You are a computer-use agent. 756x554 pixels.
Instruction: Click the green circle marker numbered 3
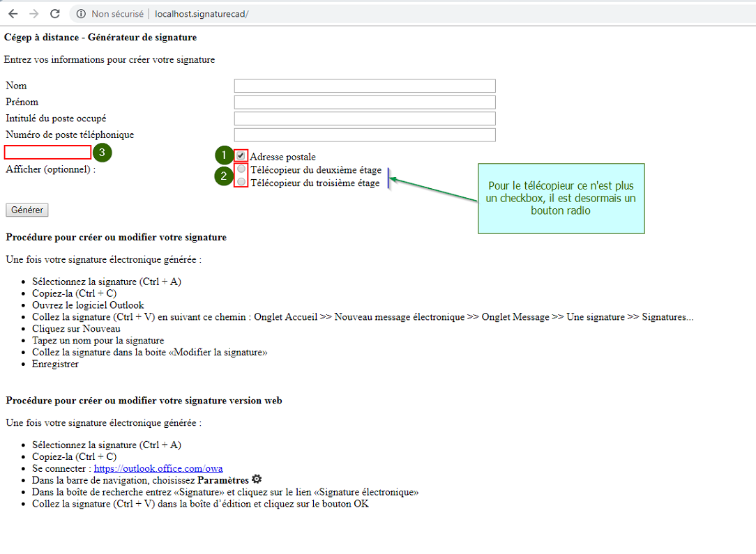tap(103, 152)
